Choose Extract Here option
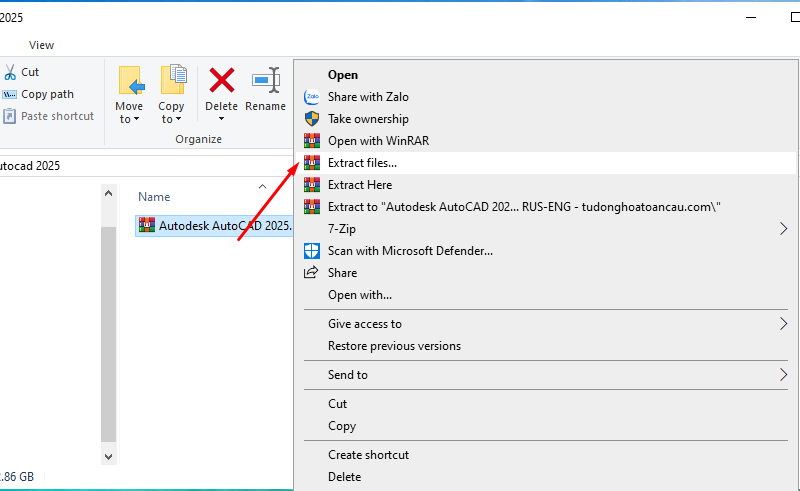The image size is (800, 491). coord(545,184)
